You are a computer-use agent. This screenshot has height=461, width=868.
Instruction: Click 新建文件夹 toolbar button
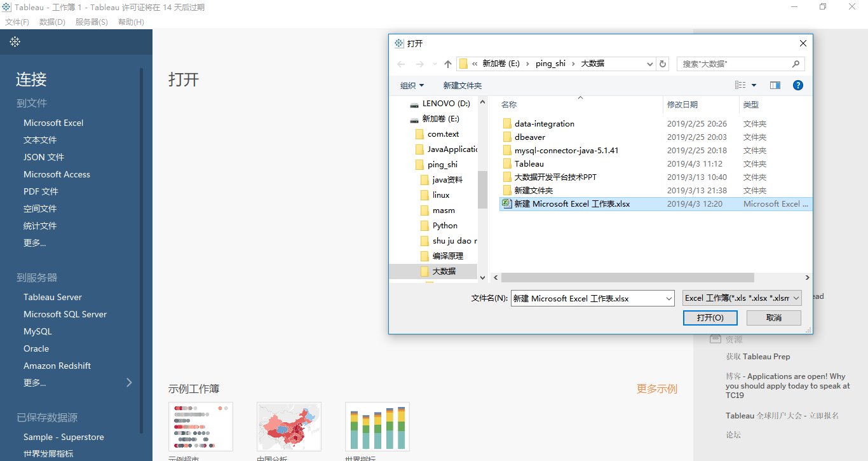[x=463, y=85]
